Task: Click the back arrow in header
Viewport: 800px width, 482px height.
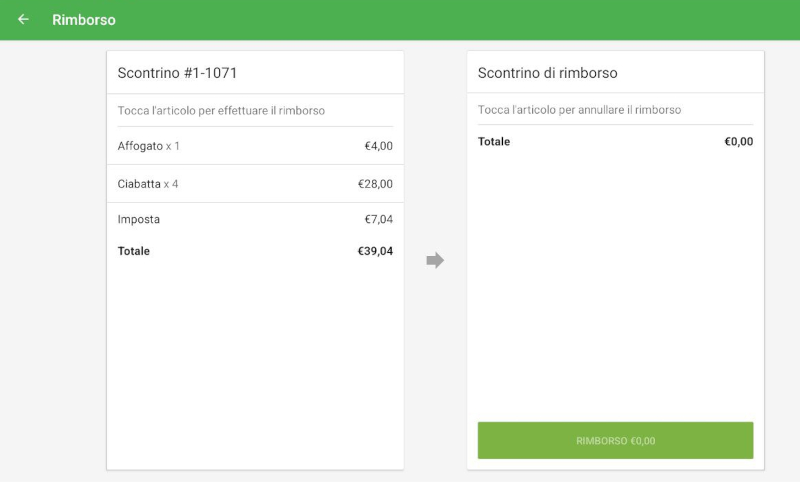Action: click(x=23, y=19)
